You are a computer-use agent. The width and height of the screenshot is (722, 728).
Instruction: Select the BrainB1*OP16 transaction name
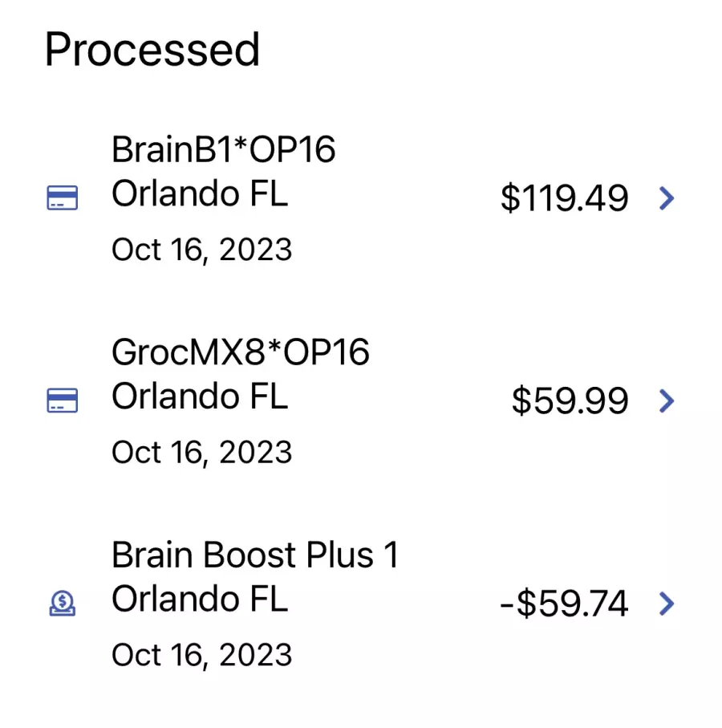(x=223, y=149)
